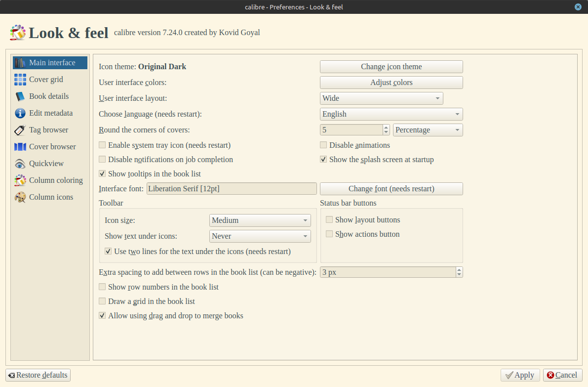The image size is (588, 387).
Task: Click the Original Dark theme name
Action: (x=162, y=67)
